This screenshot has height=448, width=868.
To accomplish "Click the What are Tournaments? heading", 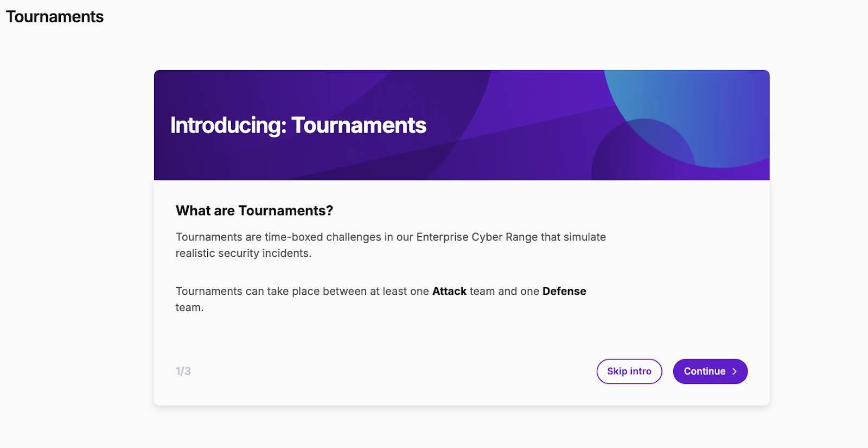I will [x=254, y=211].
